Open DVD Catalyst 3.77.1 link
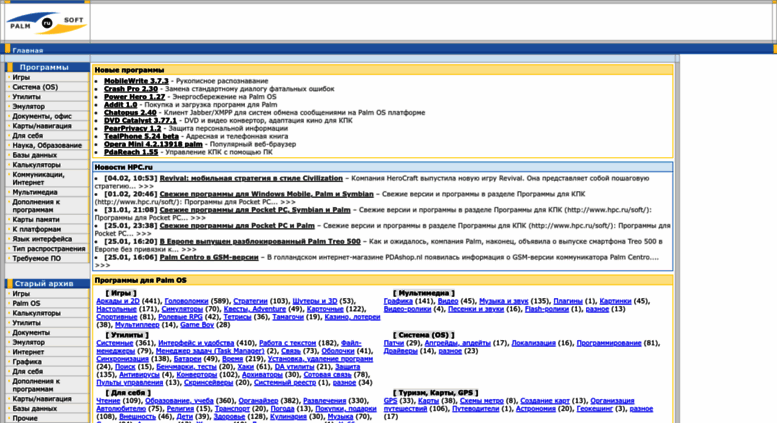This screenshot has height=423, width=777. (140, 120)
